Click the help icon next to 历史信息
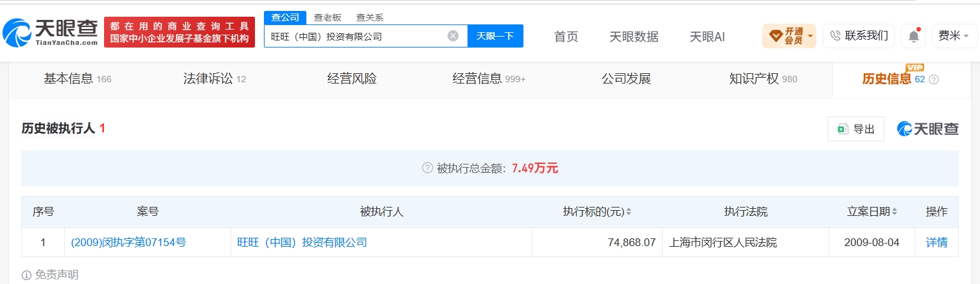 (934, 80)
